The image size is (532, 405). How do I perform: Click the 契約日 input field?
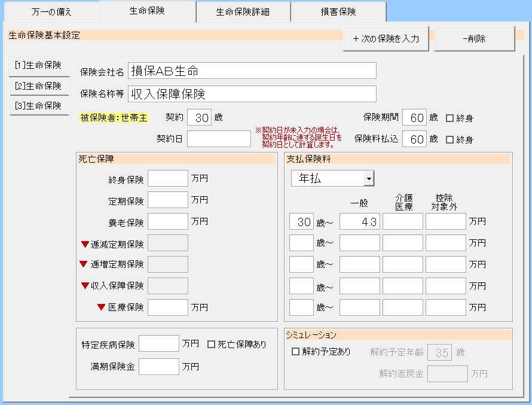click(219, 139)
